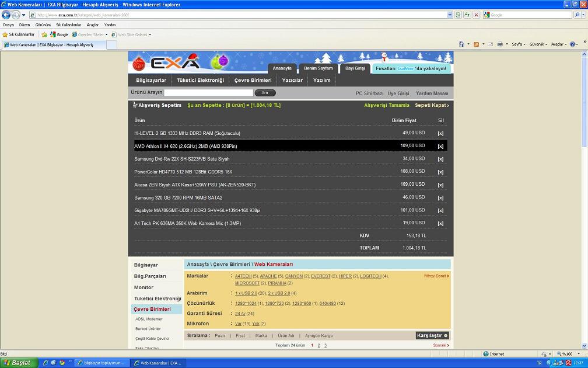Open the Sayfa command bar dropdown
The width and height of the screenshot is (588, 368).
click(x=518, y=44)
